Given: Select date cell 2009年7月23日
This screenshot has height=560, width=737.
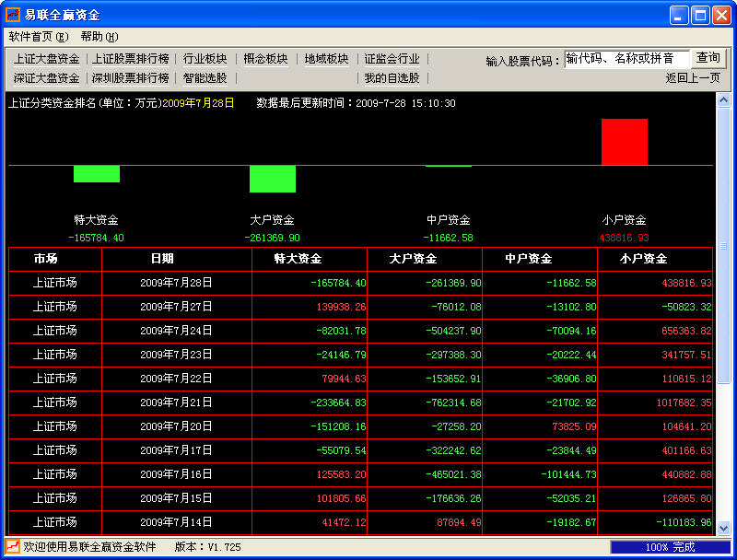Looking at the screenshot, I should (176, 355).
